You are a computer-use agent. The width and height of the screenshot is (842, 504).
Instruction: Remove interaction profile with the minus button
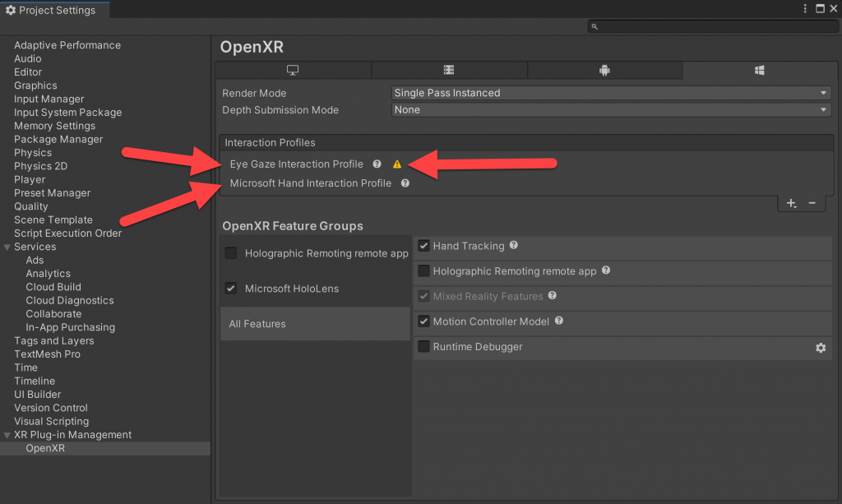[x=812, y=203]
